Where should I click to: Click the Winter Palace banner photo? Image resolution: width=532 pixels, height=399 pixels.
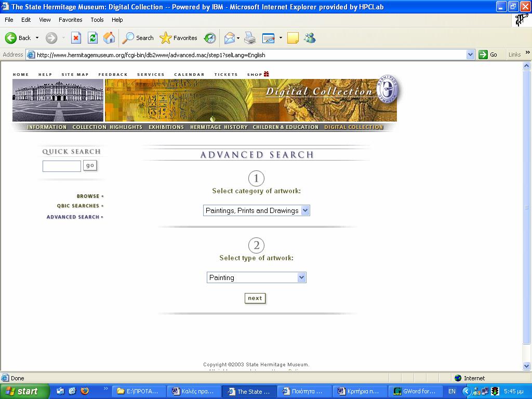coord(58,100)
